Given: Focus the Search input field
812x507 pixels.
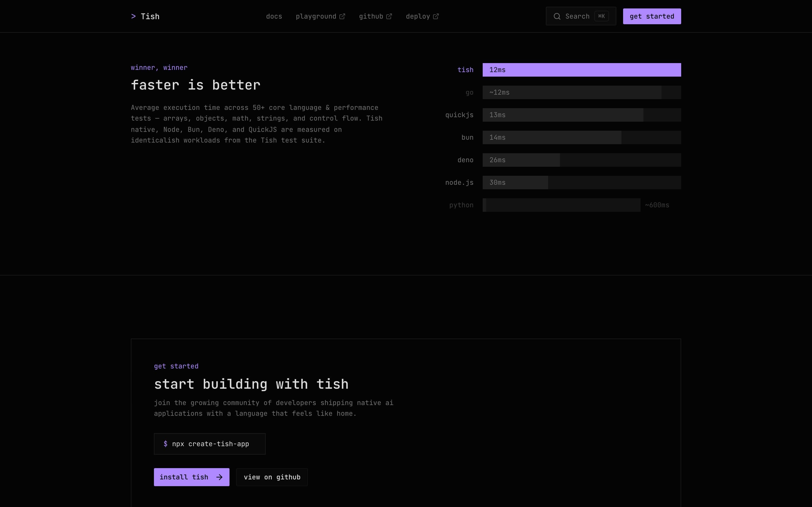Looking at the screenshot, I should 581,16.
